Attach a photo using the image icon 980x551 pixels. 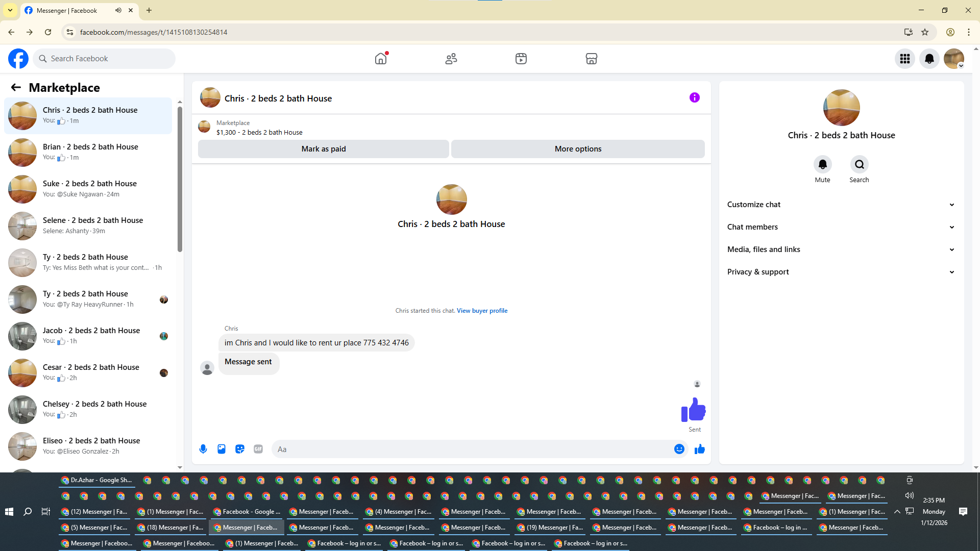(222, 449)
